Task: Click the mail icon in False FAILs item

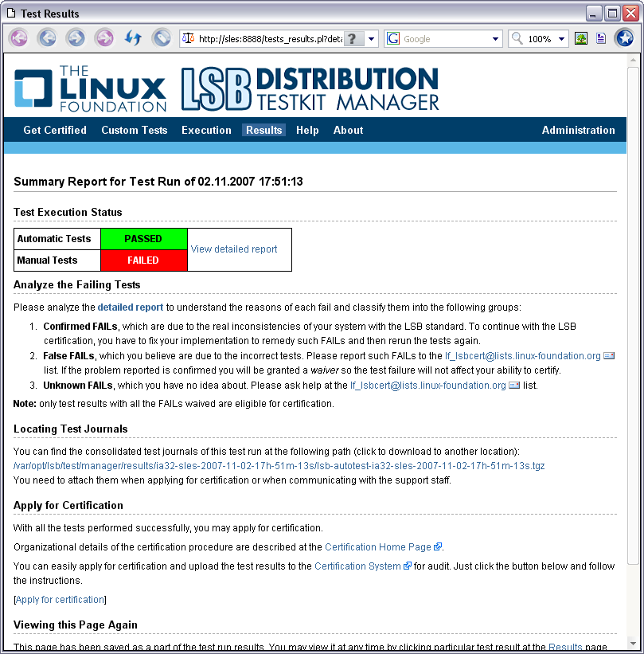Action: point(609,356)
